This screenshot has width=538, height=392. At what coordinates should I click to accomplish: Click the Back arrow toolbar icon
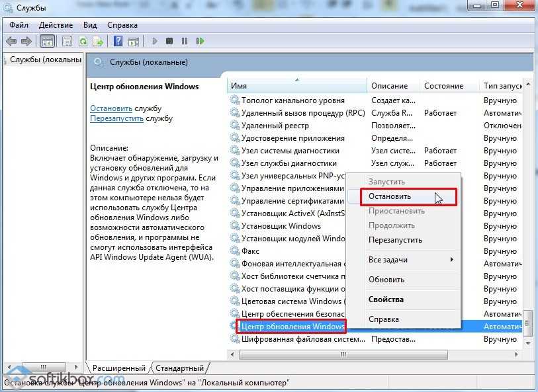click(11, 41)
